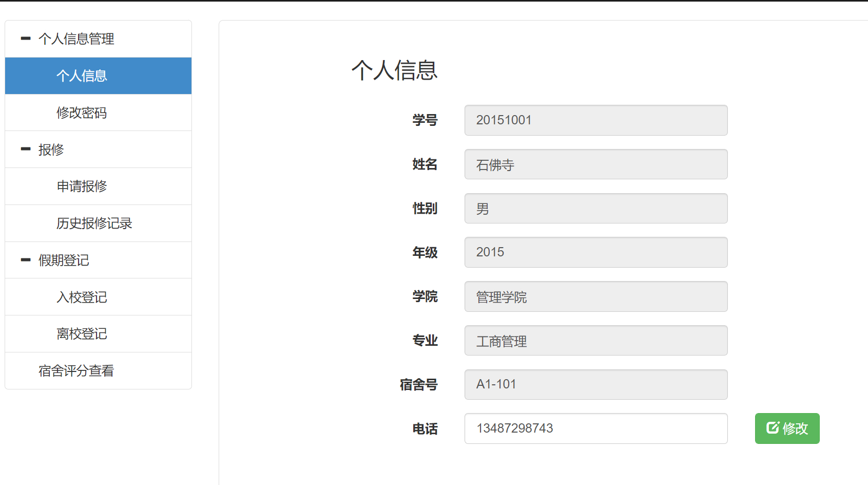This screenshot has height=485, width=868.
Task: Click the 学院 field showing 管理学院
Action: (595, 296)
